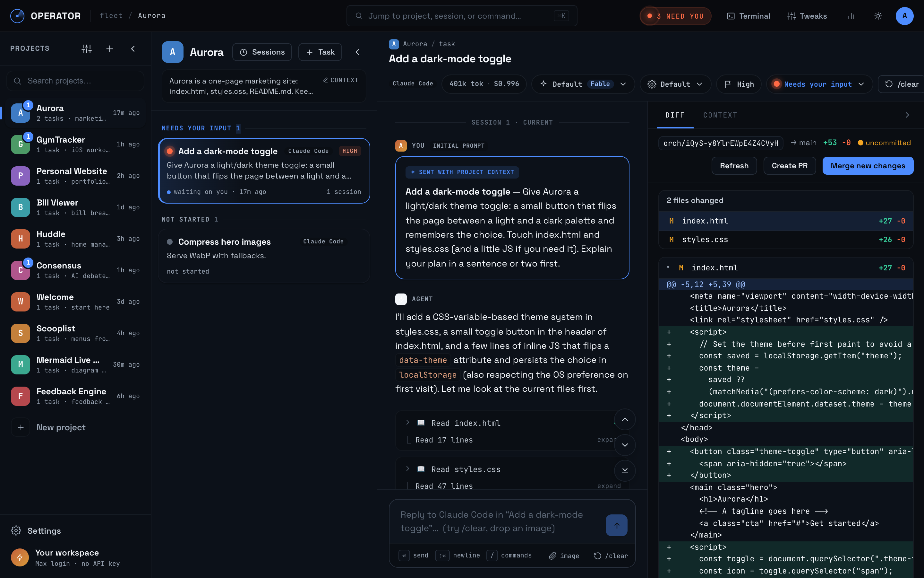
Task: Send reply with arrow-up button
Action: click(616, 525)
